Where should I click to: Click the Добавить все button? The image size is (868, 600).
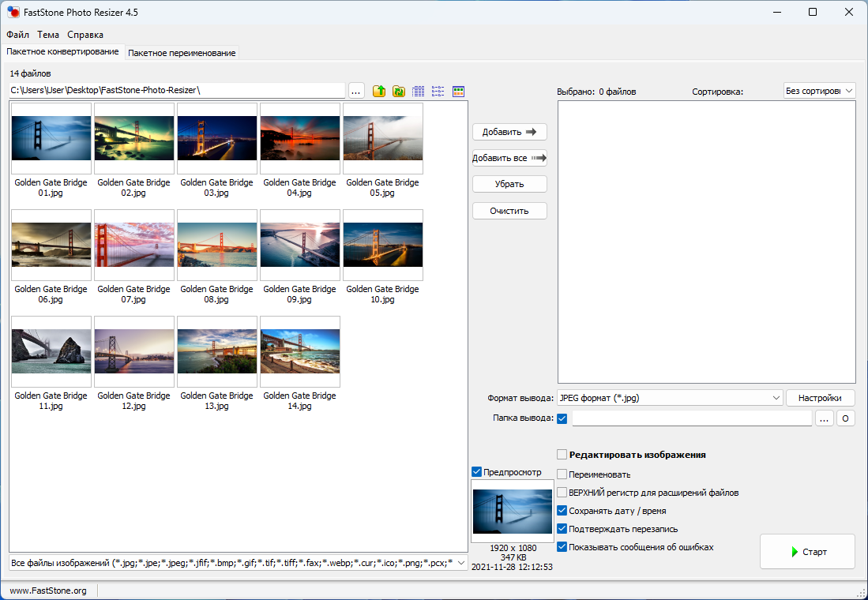click(509, 158)
